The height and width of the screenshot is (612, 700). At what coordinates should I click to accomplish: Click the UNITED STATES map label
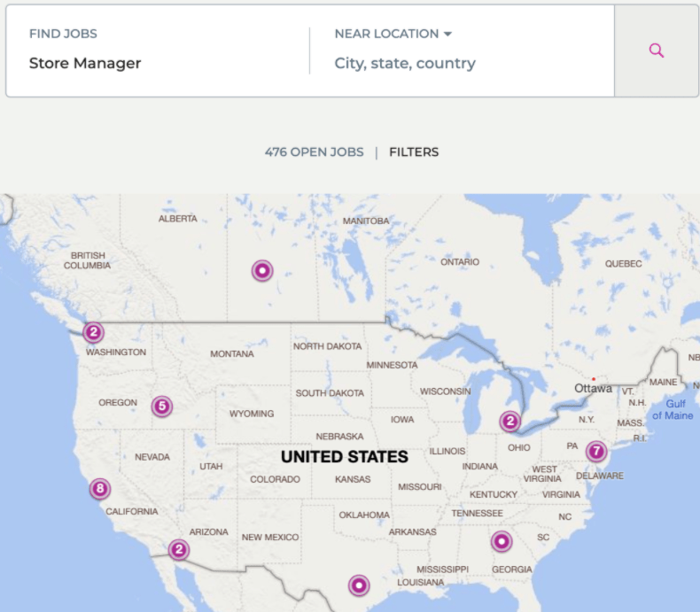pyautogui.click(x=344, y=457)
